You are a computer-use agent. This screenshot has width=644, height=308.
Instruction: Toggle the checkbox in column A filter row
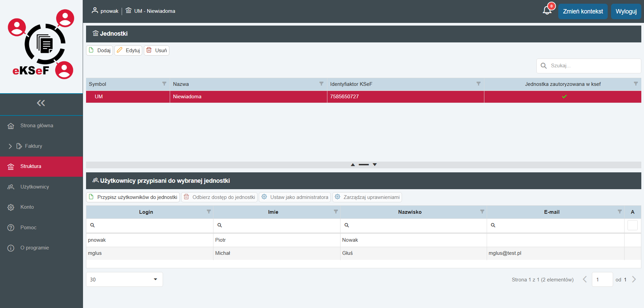(632, 225)
